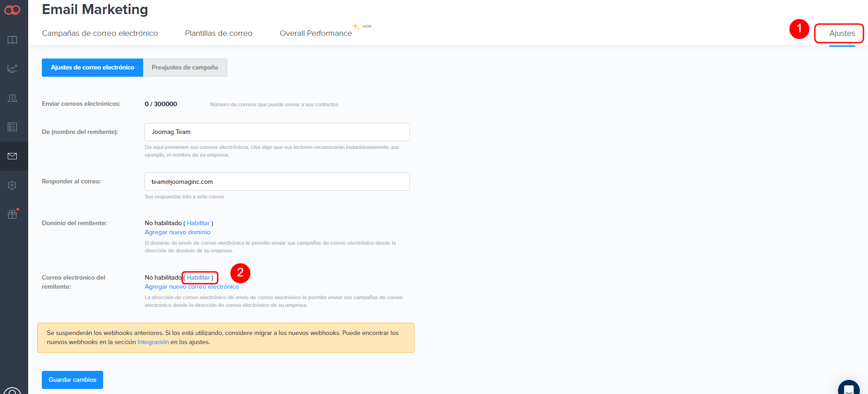Image resolution: width=868 pixels, height=394 pixels.
Task: Open the gift box icon in sidebar
Action: pyautogui.click(x=12, y=214)
